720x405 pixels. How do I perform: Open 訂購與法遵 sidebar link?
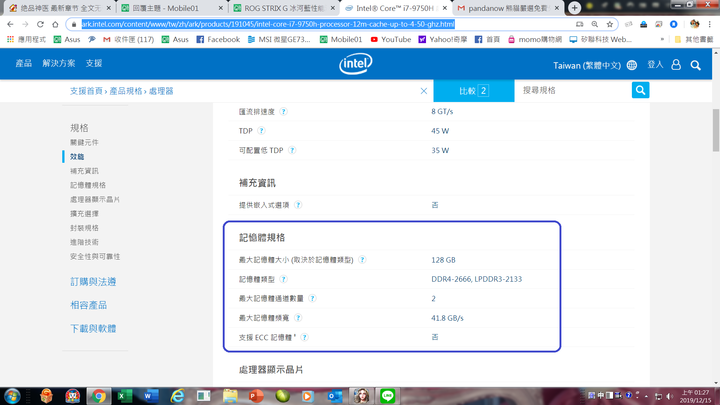click(x=93, y=281)
